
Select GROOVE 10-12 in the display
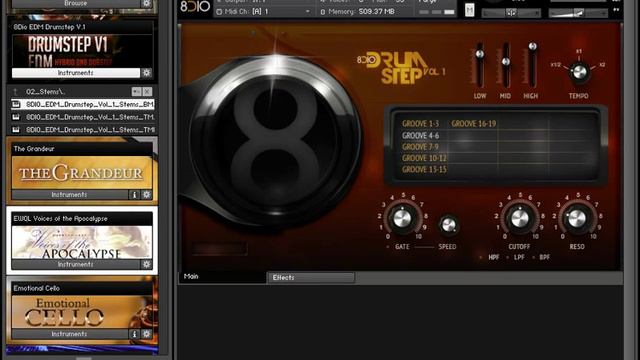[424, 158]
